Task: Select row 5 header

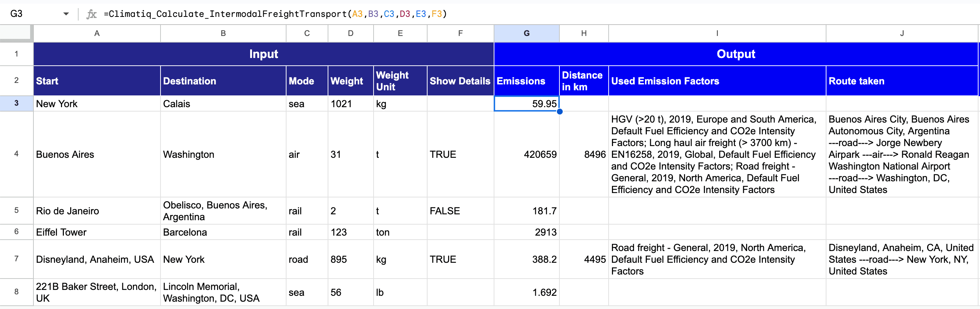Action: [x=17, y=211]
